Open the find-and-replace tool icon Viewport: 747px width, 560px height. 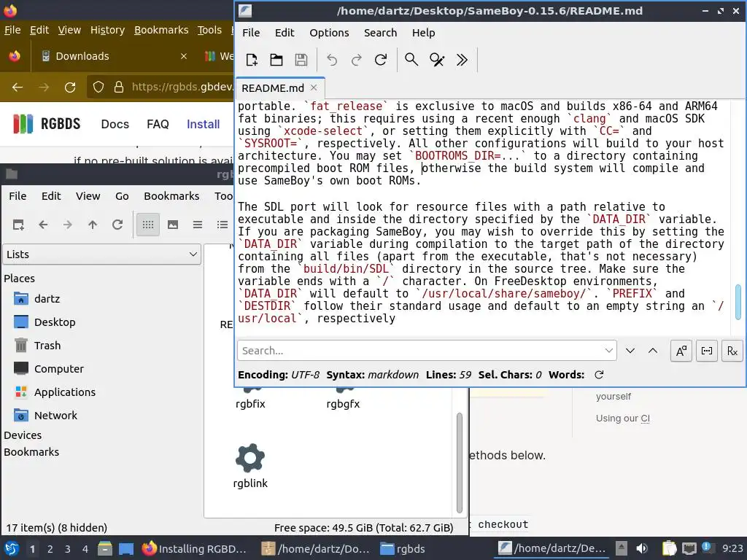tap(437, 60)
